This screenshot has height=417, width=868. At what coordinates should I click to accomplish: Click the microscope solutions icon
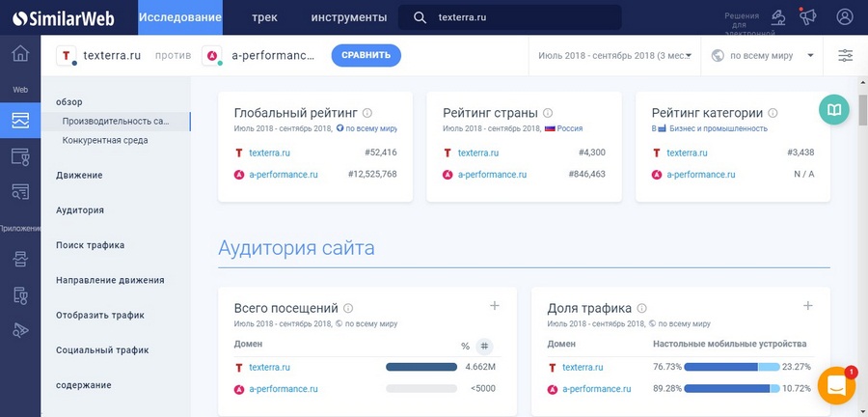point(778,17)
